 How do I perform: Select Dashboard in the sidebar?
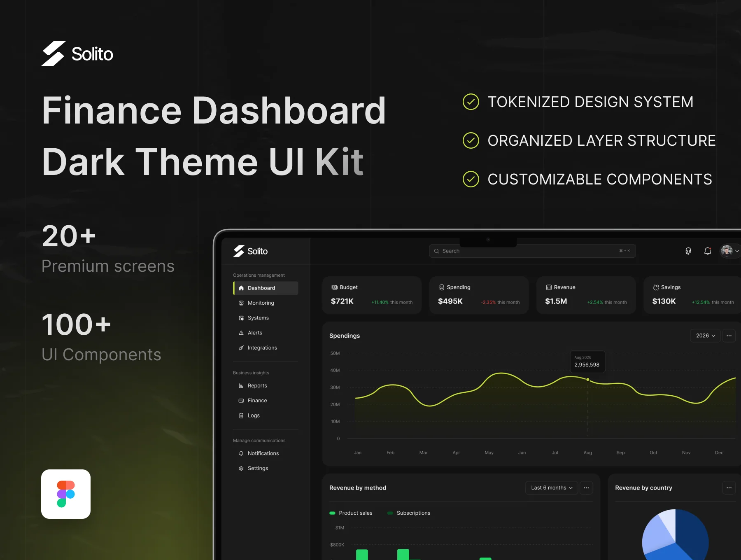pos(266,288)
